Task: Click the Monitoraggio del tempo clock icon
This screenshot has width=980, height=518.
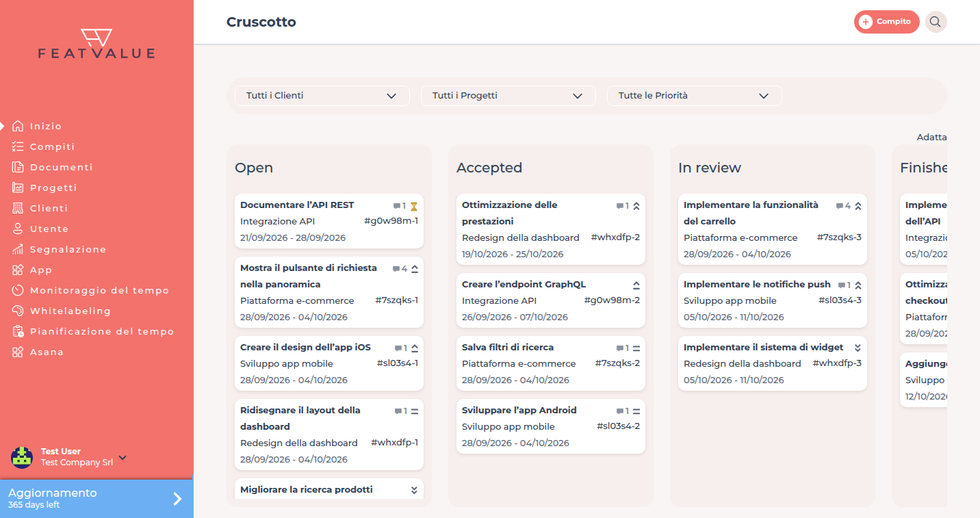Action: click(x=18, y=290)
